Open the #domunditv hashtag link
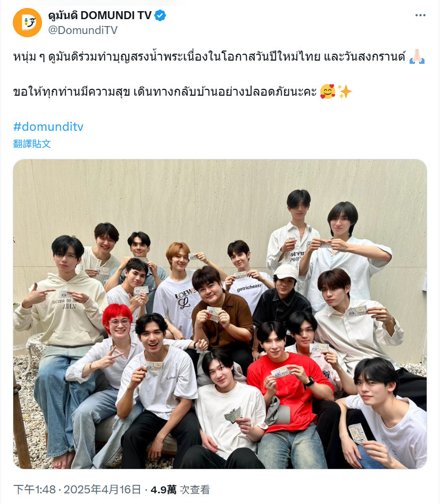 pyautogui.click(x=48, y=127)
